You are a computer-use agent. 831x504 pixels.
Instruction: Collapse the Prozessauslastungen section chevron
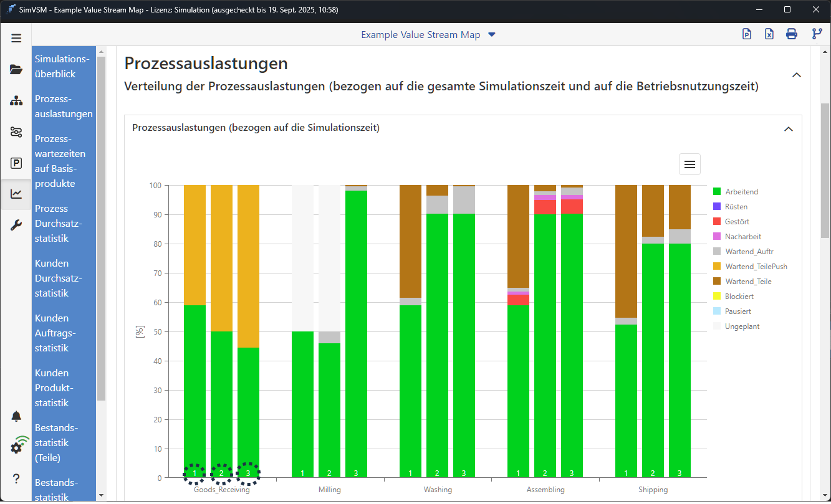(x=796, y=75)
